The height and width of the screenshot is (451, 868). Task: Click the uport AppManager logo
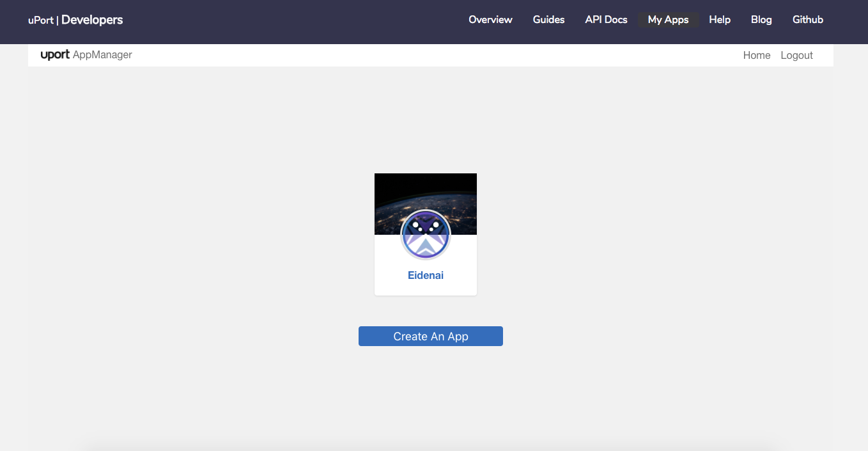pyautogui.click(x=86, y=55)
